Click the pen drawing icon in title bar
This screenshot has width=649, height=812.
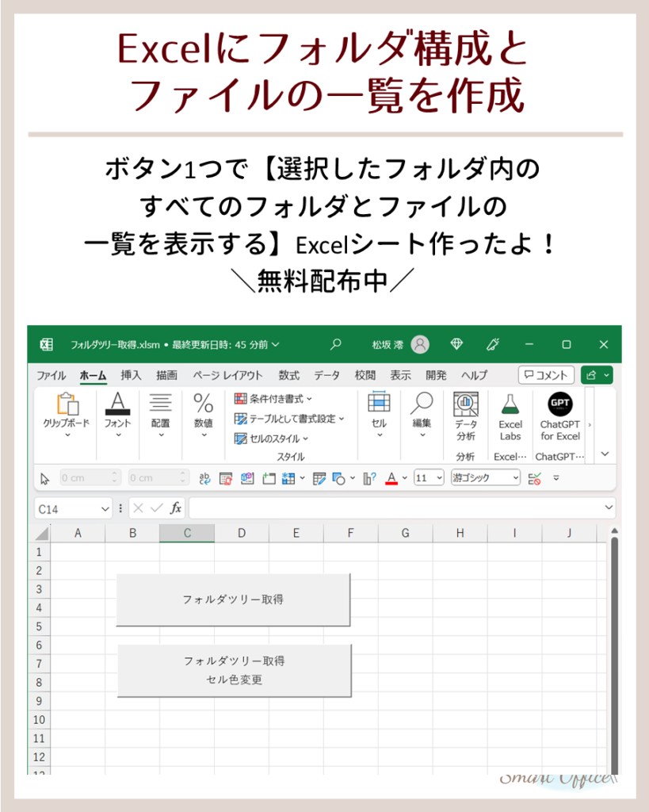493,344
